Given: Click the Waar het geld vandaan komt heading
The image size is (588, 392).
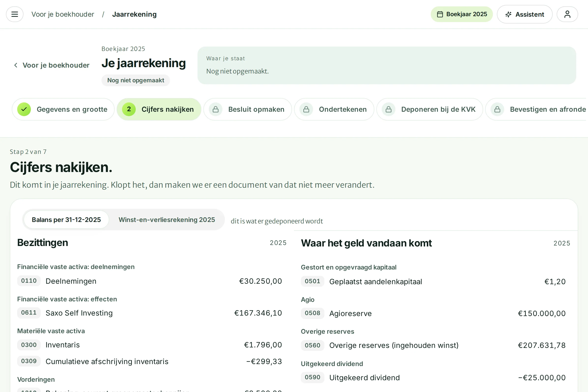Looking at the screenshot, I should [366, 243].
